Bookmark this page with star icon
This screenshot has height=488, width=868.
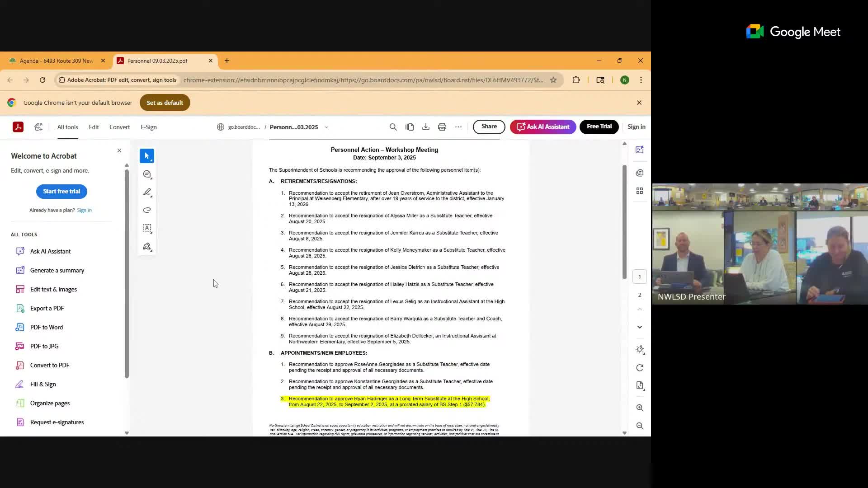point(553,80)
